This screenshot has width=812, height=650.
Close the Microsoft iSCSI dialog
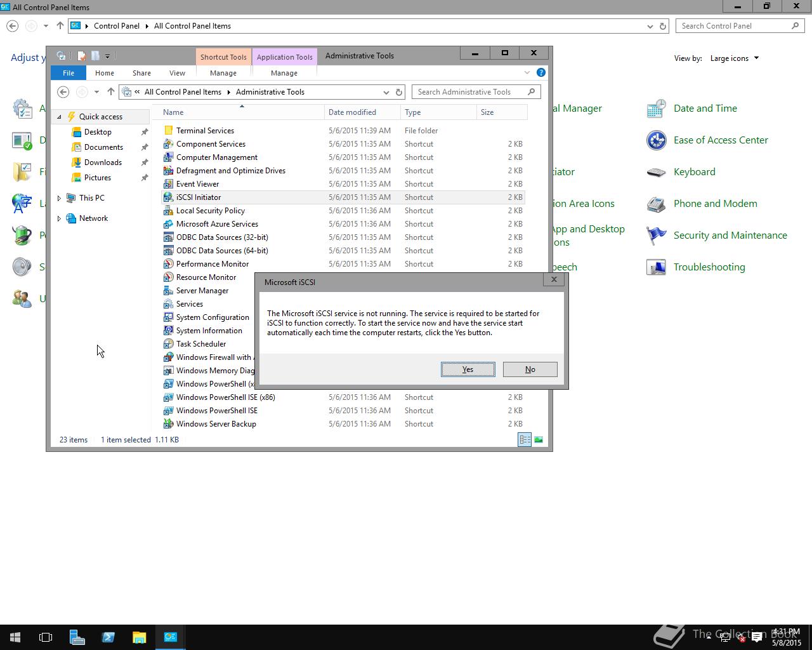click(x=554, y=279)
